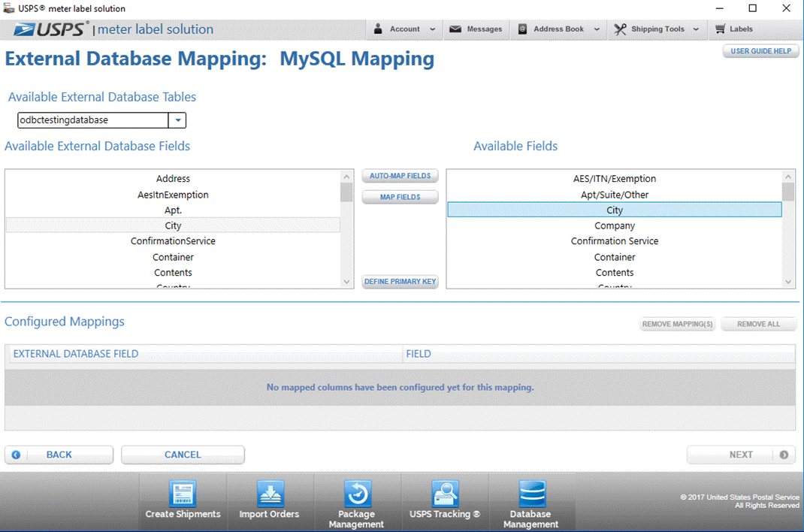Select Confirmation Service in Available Fields
Screen dimensions: 804x532
click(615, 241)
